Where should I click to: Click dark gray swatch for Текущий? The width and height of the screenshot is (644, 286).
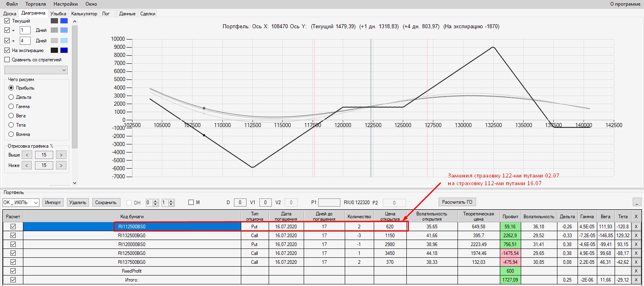[x=54, y=21]
